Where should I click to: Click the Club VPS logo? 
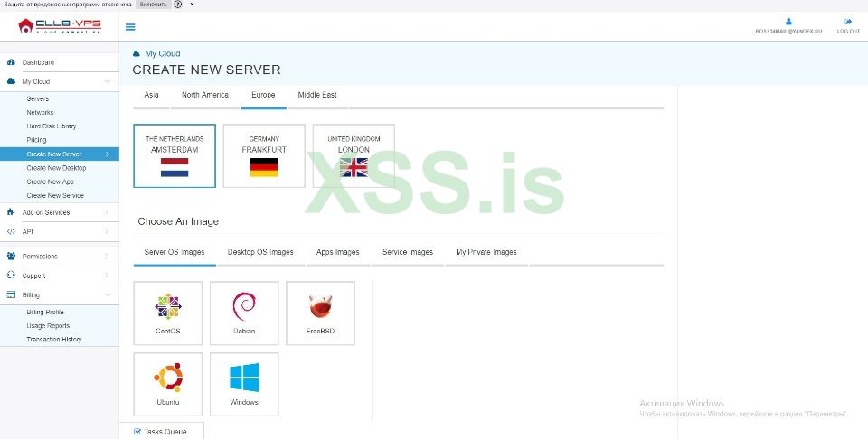[60, 26]
